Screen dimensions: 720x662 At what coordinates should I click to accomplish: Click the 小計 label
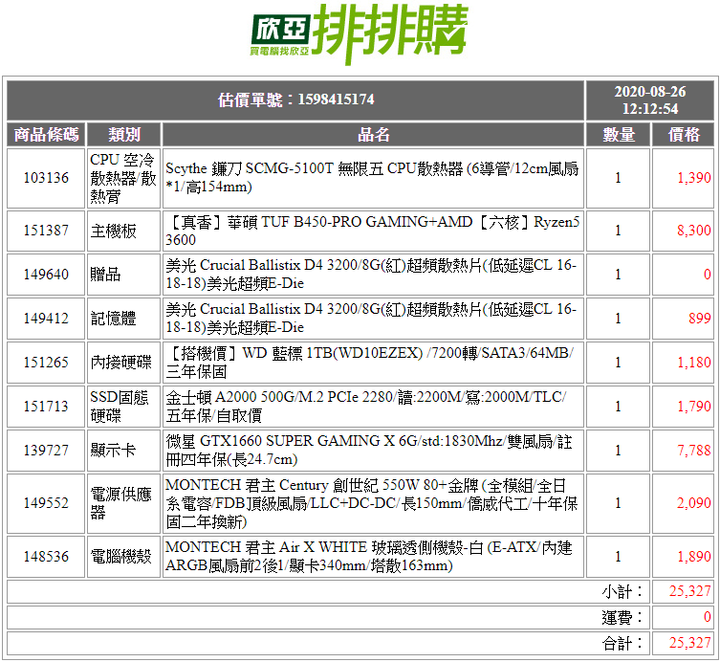coord(622,591)
